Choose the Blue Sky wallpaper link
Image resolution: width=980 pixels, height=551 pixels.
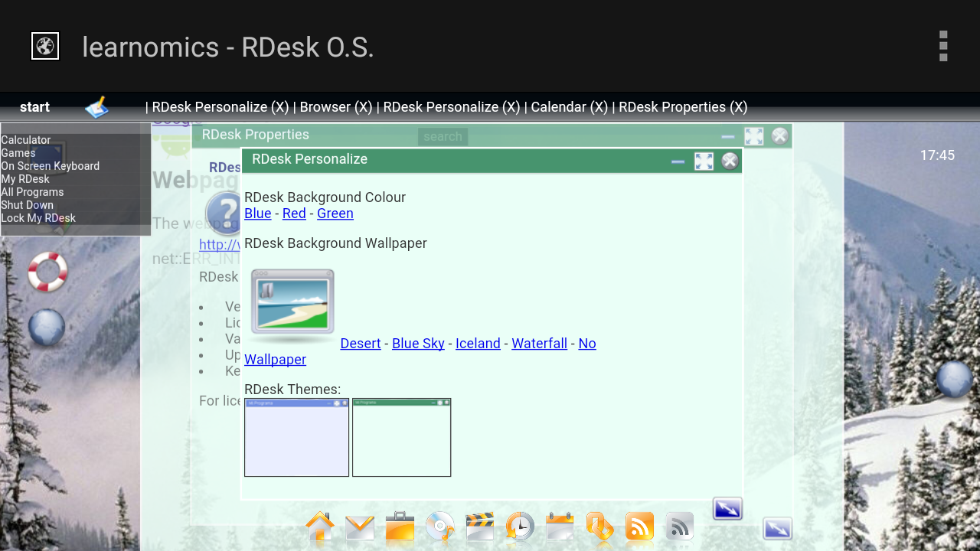pyautogui.click(x=418, y=344)
